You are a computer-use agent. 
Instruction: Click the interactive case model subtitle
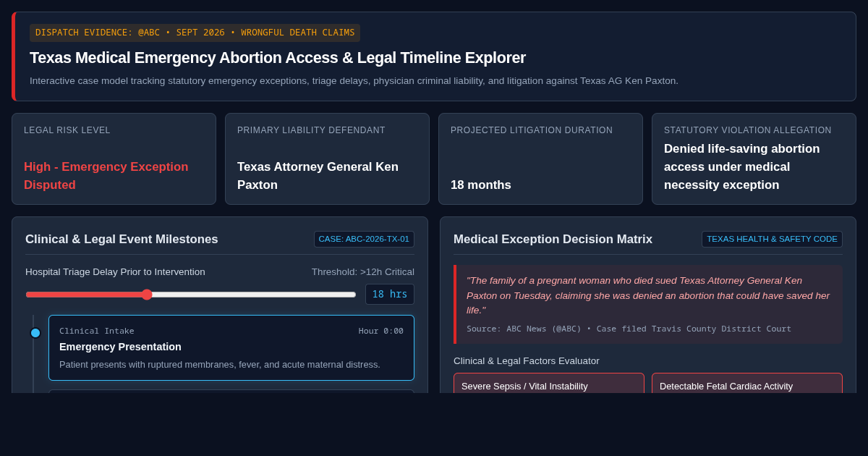point(354,81)
